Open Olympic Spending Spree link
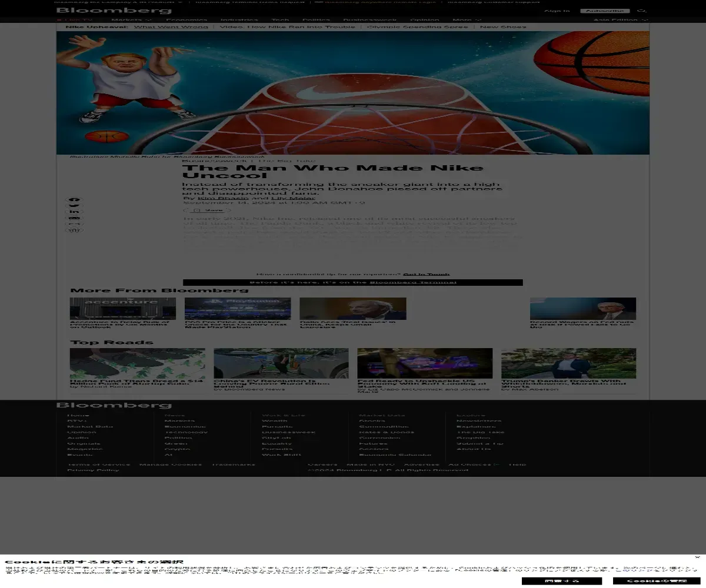 (x=418, y=27)
